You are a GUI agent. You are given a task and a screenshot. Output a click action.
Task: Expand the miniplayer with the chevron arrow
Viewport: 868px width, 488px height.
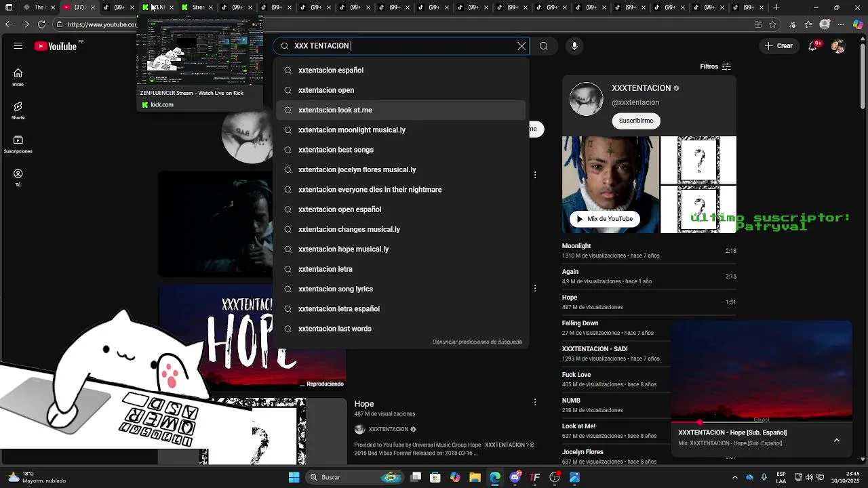837,440
